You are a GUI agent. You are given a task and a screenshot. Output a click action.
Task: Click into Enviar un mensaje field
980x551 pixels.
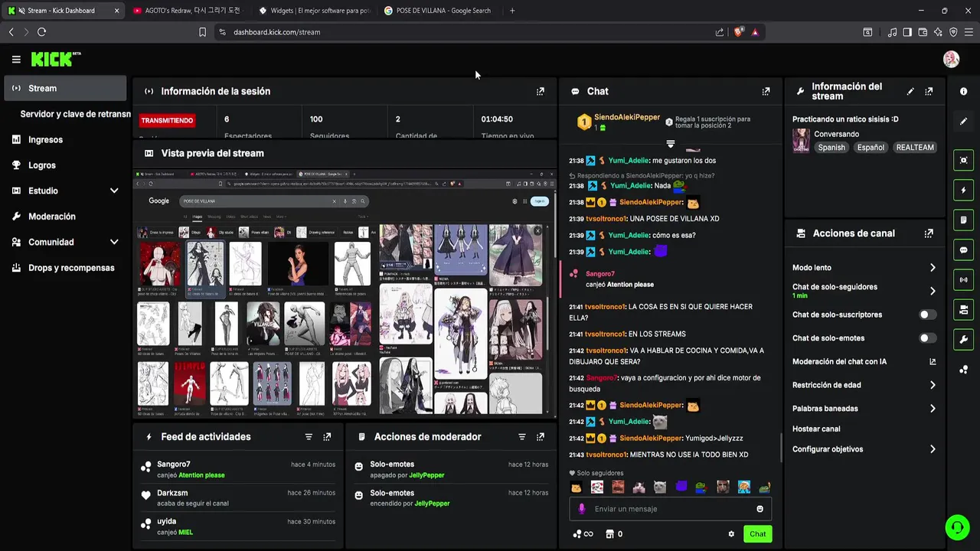[x=670, y=509]
